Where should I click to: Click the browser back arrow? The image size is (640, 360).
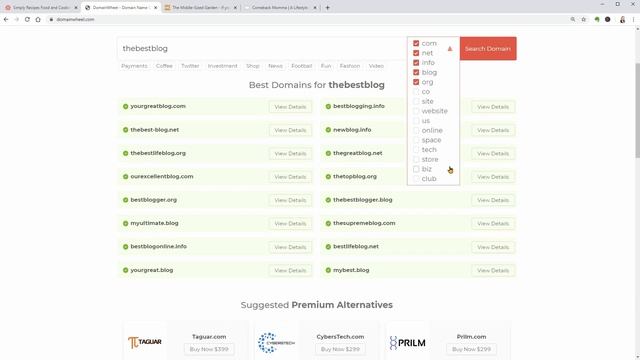(6, 19)
